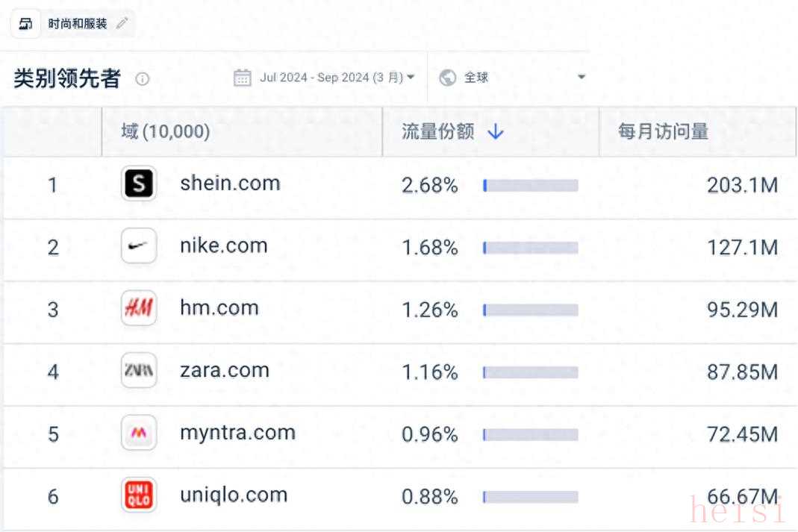Viewport: 798px width, 532px height.
Task: Open the shein.com domain link
Action: pos(230,184)
